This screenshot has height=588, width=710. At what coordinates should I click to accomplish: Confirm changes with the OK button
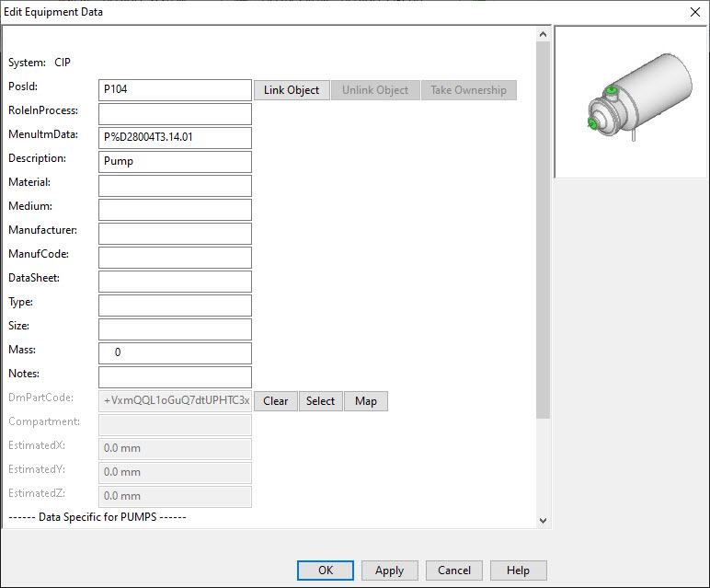pyautogui.click(x=326, y=571)
